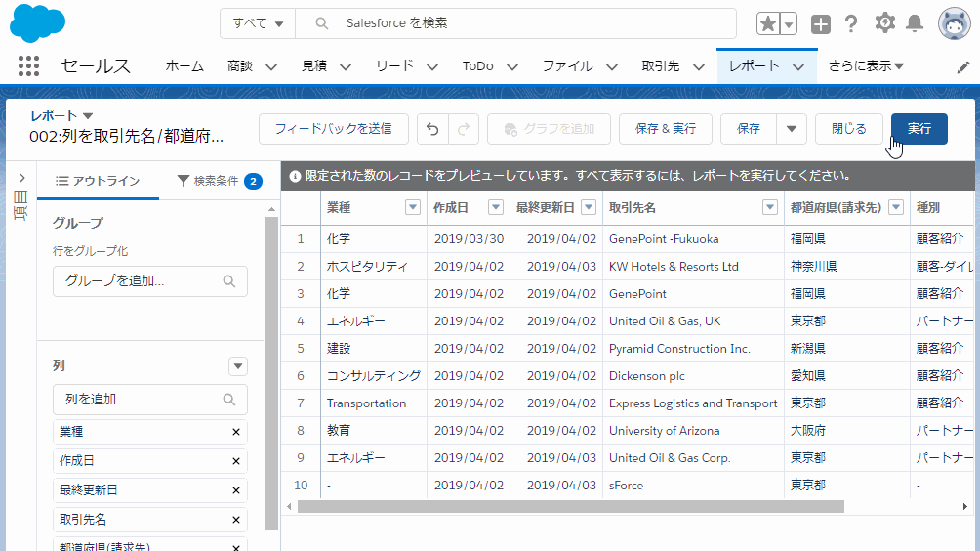This screenshot has height=551, width=980.
Task: Click the グループを追加 search field
Action: [x=150, y=281]
